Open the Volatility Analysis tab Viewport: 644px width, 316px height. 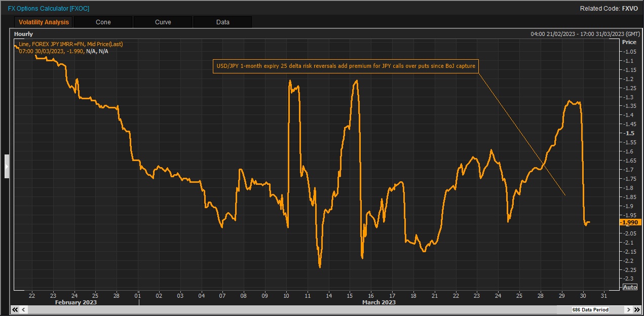coord(44,22)
